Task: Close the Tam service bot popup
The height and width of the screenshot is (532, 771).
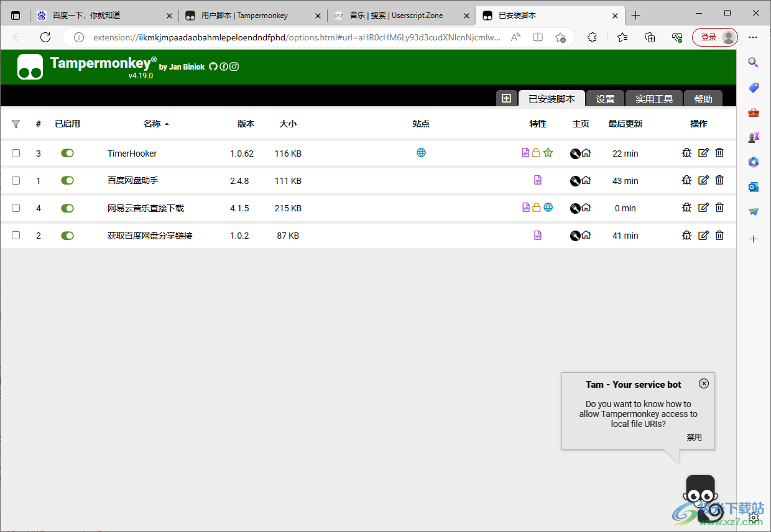Action: pos(704,383)
